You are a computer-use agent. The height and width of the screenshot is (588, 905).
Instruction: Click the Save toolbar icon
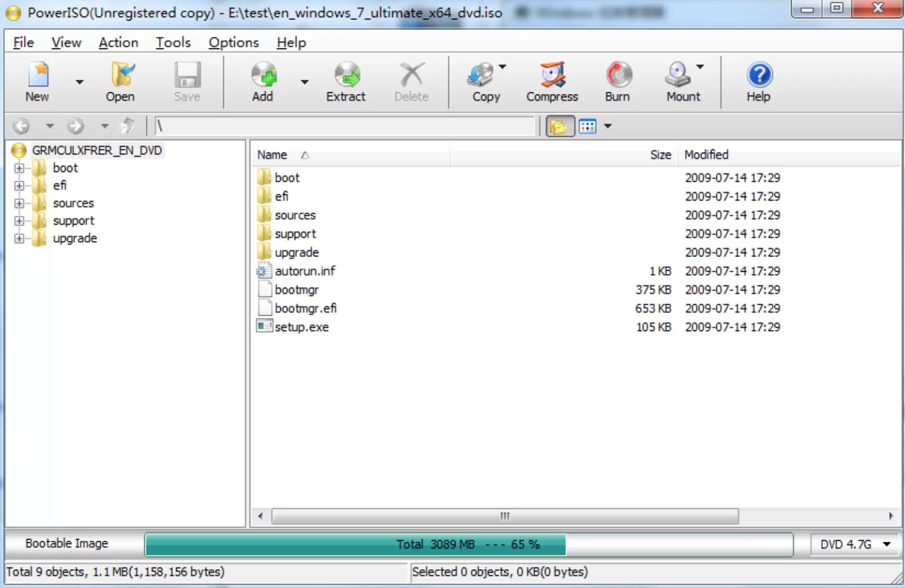187,75
